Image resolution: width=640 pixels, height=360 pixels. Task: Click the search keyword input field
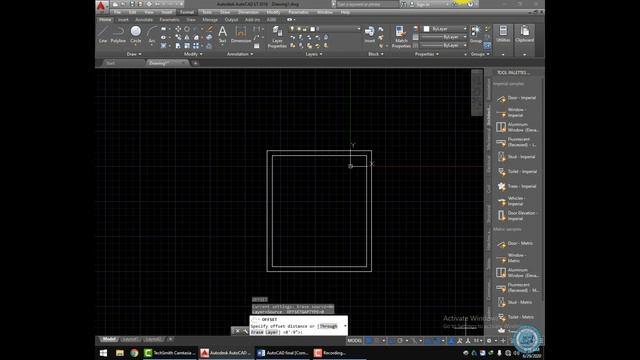367,4
